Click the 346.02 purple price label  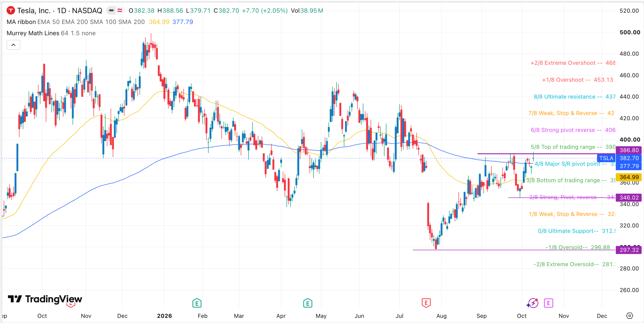(629, 198)
